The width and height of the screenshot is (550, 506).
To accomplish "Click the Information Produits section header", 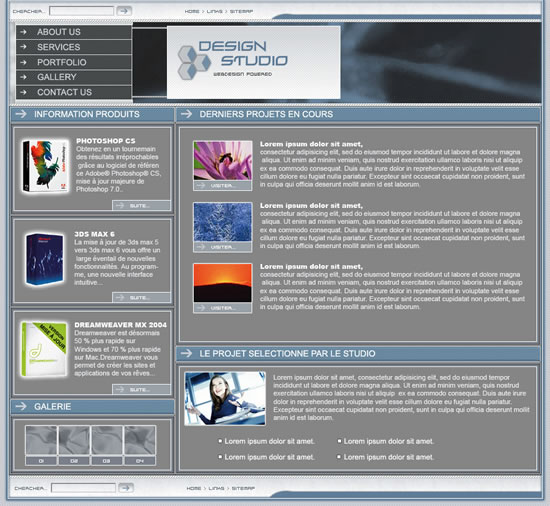I will pyautogui.click(x=92, y=114).
